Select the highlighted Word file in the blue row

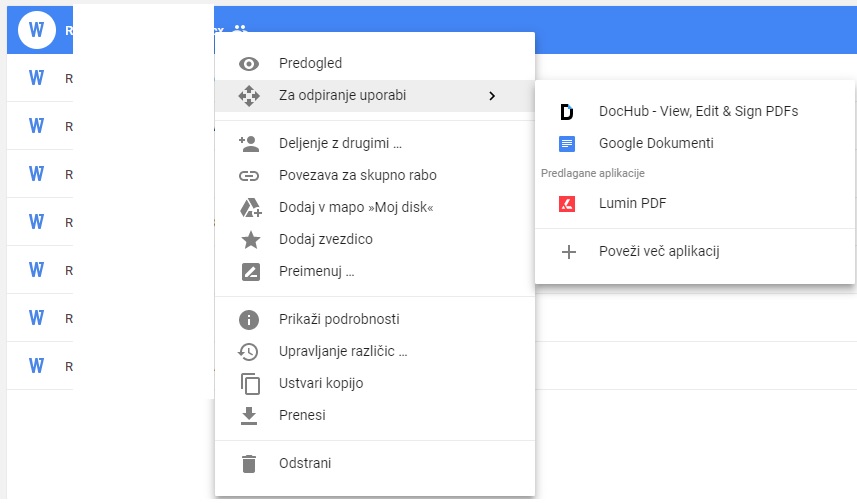click(x=36, y=30)
